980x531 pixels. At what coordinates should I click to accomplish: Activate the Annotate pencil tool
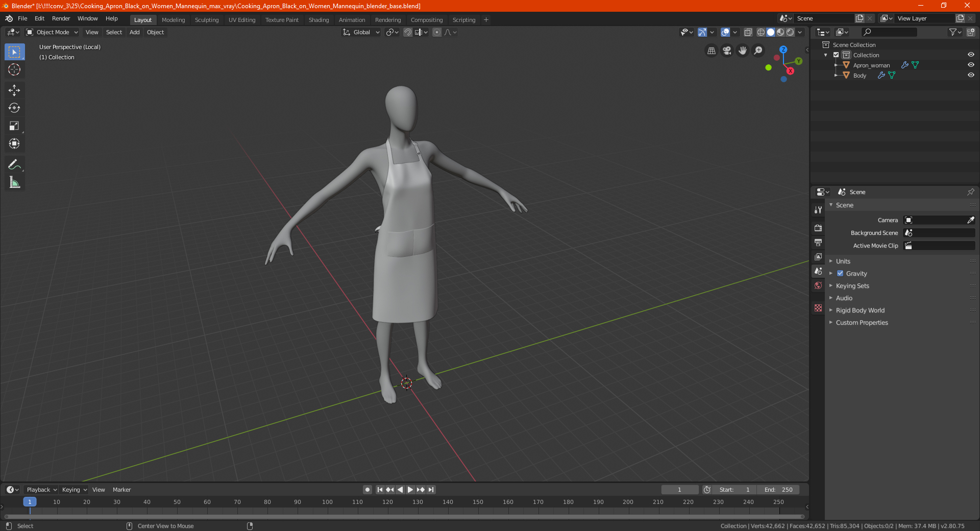[x=14, y=164]
